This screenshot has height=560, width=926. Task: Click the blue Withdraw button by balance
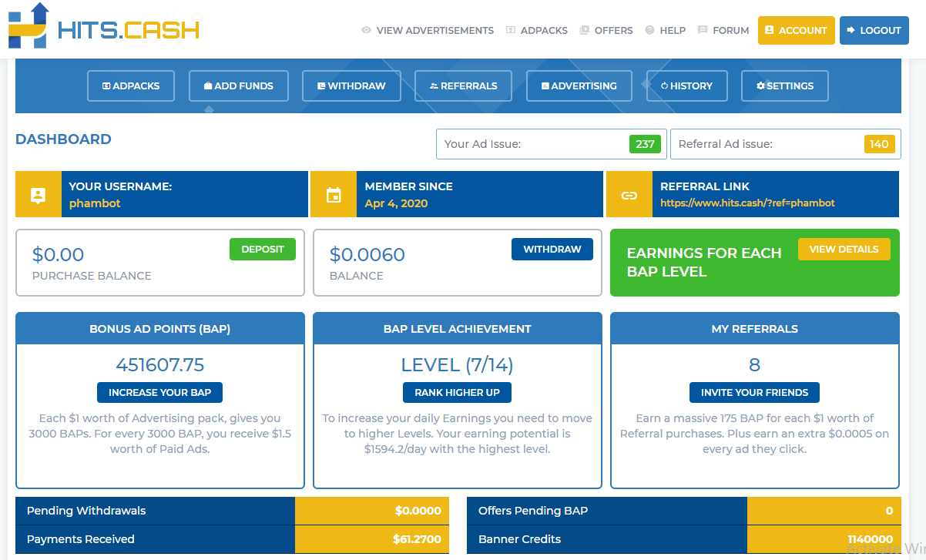pos(552,250)
